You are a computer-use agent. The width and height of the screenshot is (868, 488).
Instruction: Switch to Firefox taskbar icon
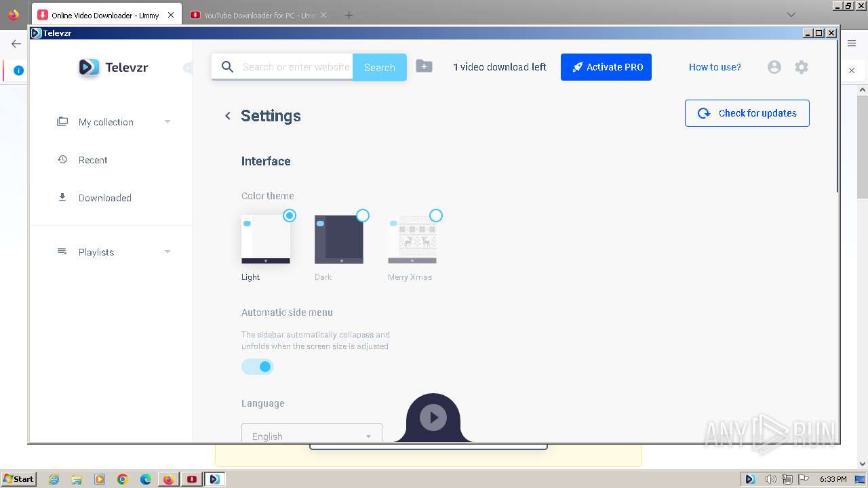(168, 479)
